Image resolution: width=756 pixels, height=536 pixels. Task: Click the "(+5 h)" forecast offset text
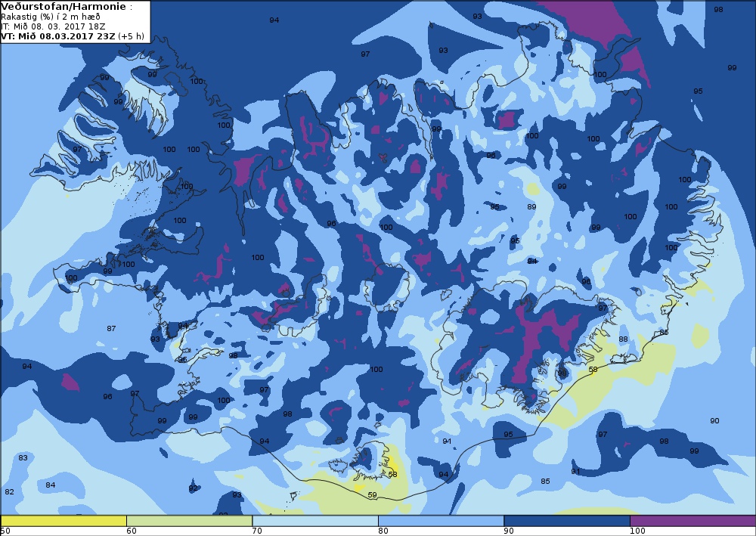(x=131, y=36)
